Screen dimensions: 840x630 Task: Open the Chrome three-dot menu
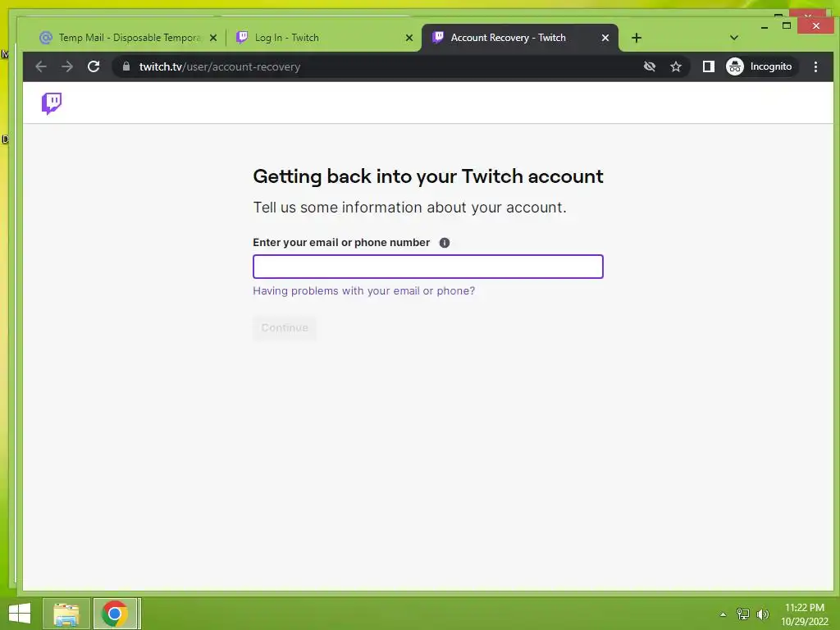[x=815, y=66]
